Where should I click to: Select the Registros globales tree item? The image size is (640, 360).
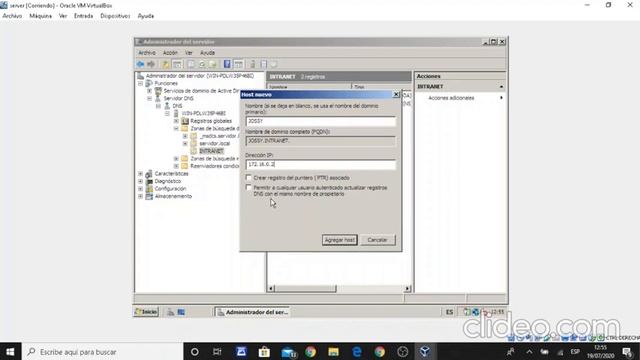pyautogui.click(x=211, y=121)
